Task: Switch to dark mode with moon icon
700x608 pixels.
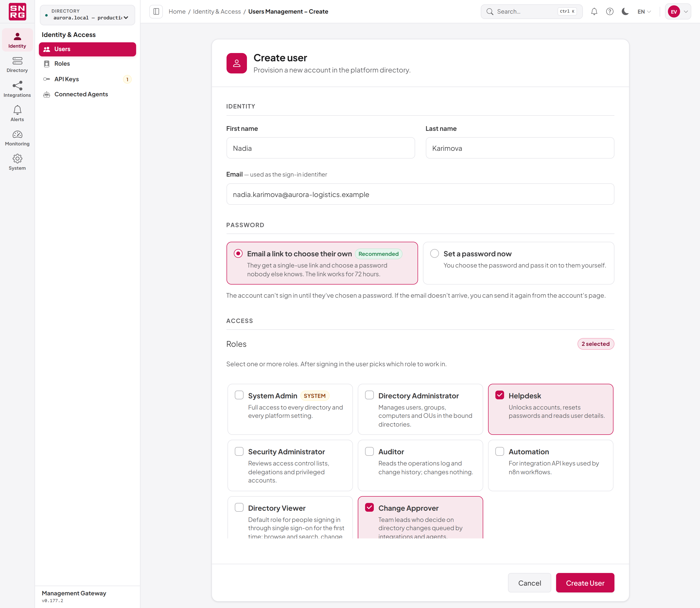Action: 625,11
